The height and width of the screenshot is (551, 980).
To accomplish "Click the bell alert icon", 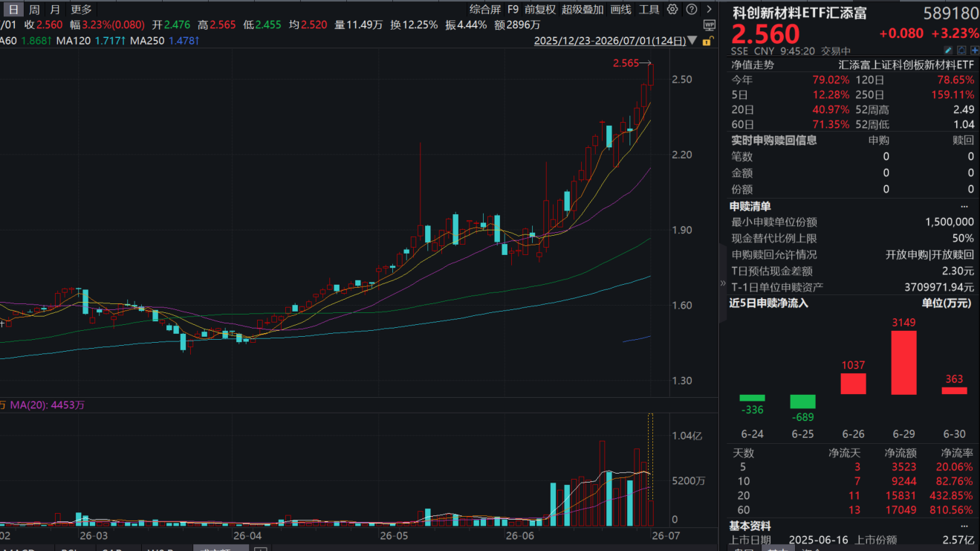I will 961,51.
